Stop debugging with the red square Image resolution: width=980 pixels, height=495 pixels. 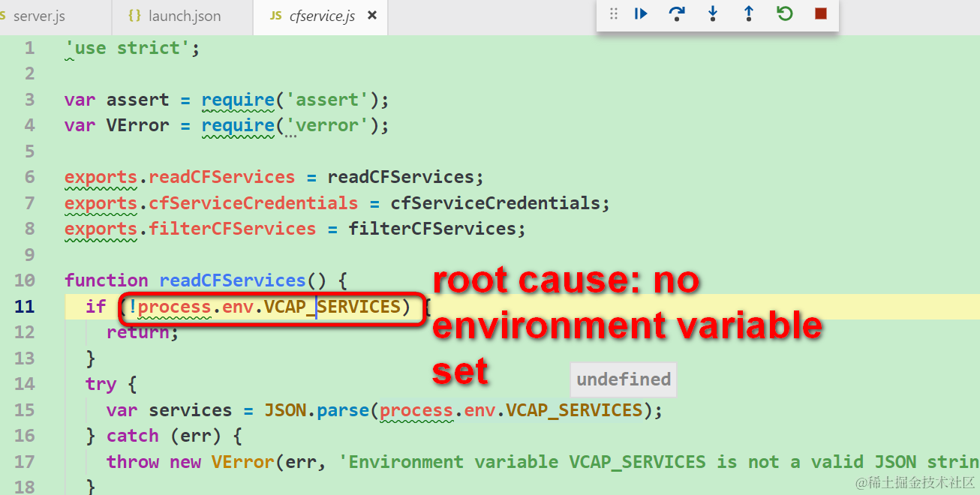pyautogui.click(x=821, y=13)
